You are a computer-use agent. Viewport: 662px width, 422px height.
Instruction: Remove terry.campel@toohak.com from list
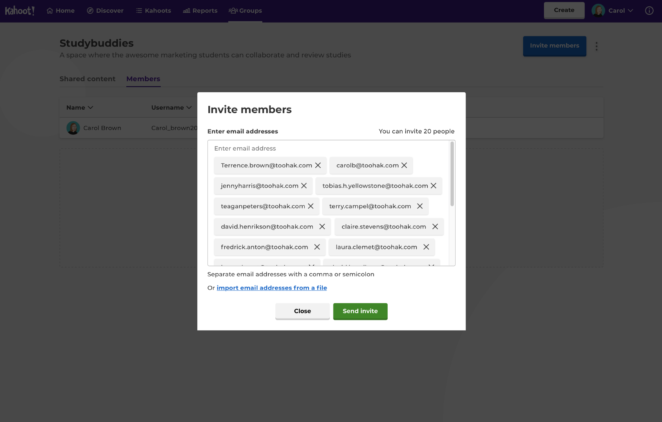(x=420, y=207)
